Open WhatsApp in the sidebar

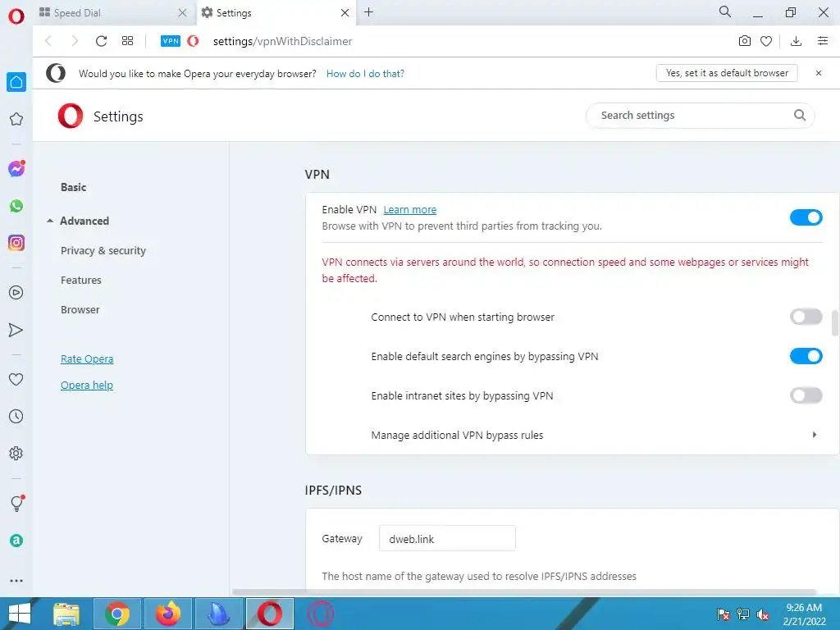coord(16,206)
